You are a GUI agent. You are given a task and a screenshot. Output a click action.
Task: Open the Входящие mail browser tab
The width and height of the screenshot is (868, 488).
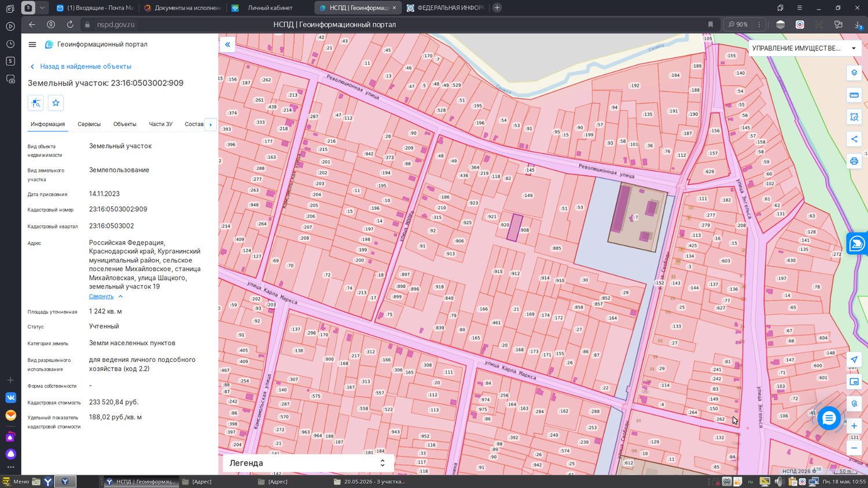click(95, 8)
